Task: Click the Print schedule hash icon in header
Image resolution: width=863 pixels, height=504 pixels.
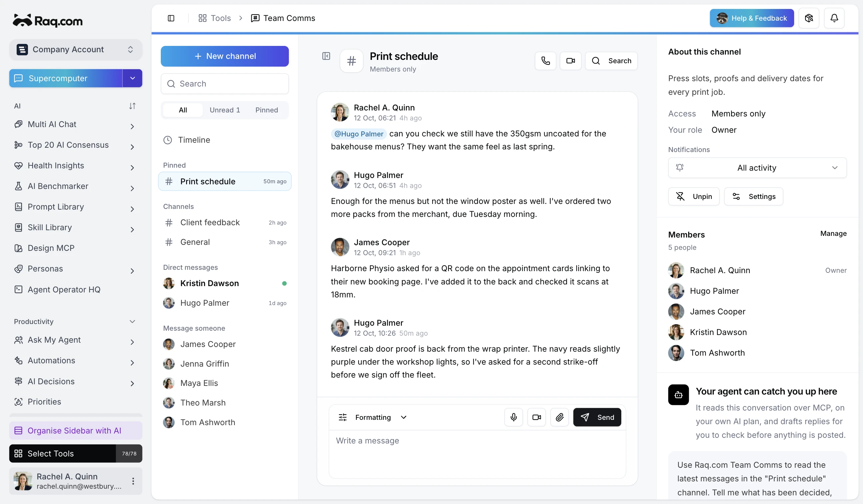Action: 351,61
